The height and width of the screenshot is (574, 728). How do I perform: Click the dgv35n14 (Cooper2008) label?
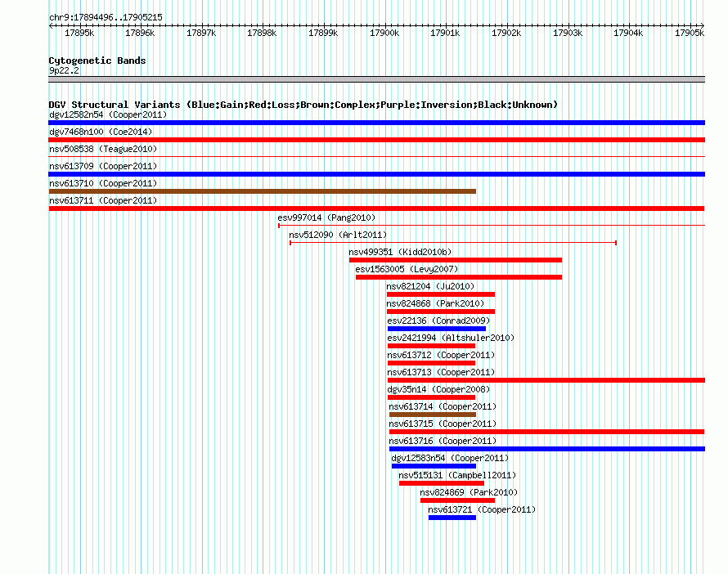(x=438, y=389)
